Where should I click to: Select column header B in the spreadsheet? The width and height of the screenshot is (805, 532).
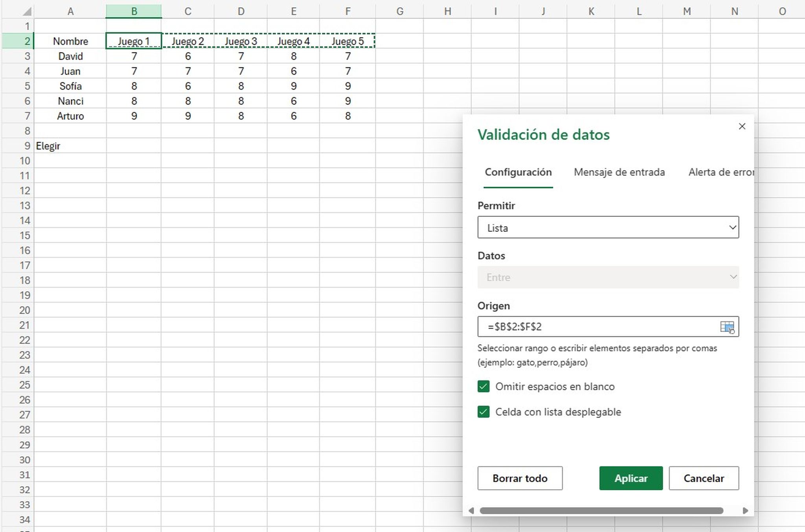click(x=134, y=11)
